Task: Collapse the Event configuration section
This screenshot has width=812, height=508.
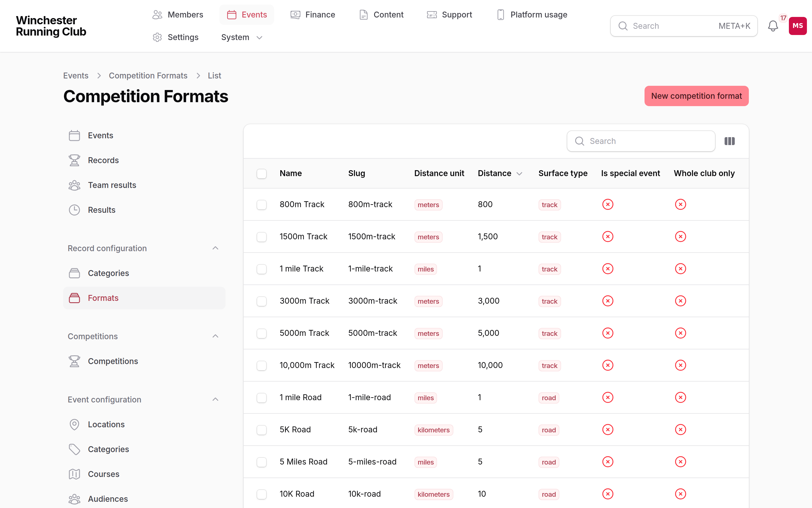Action: (x=215, y=399)
